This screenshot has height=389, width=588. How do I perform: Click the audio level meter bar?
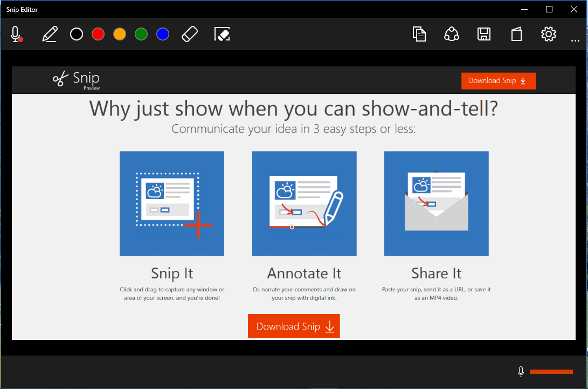(x=551, y=371)
